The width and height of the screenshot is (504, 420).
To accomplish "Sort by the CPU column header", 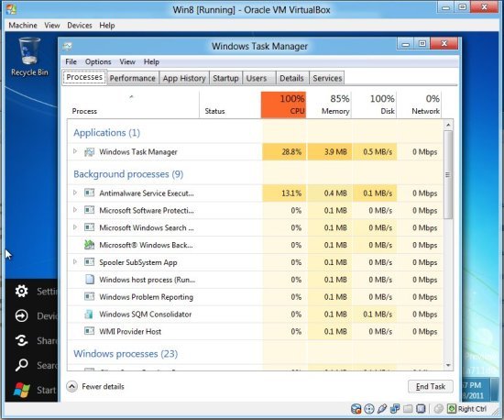I will pyautogui.click(x=283, y=105).
